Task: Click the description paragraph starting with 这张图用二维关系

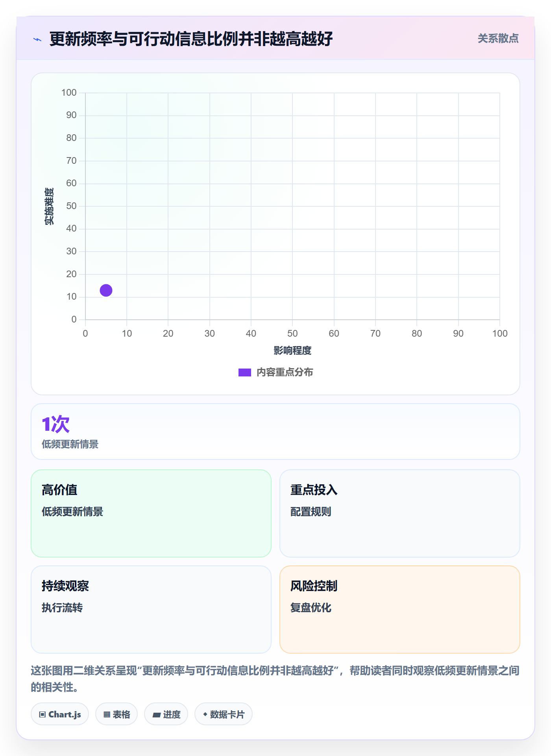Action: tap(275, 679)
